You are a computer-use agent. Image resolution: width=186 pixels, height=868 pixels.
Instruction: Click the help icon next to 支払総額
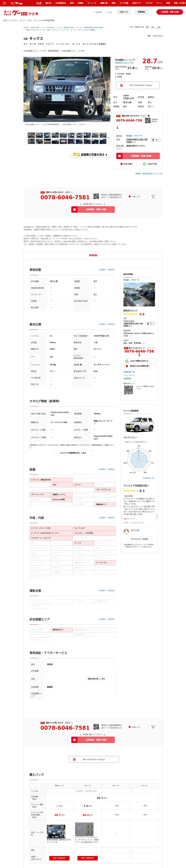(134, 60)
